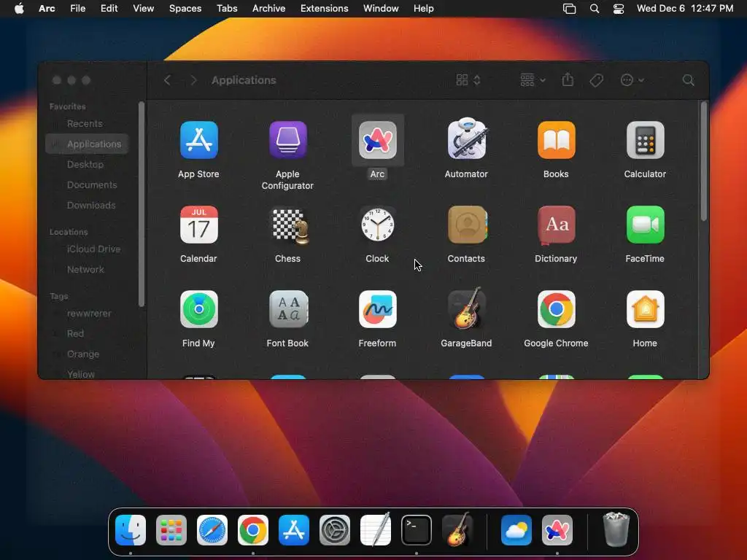Open the File menu
This screenshot has height=560, width=747.
pos(77,8)
